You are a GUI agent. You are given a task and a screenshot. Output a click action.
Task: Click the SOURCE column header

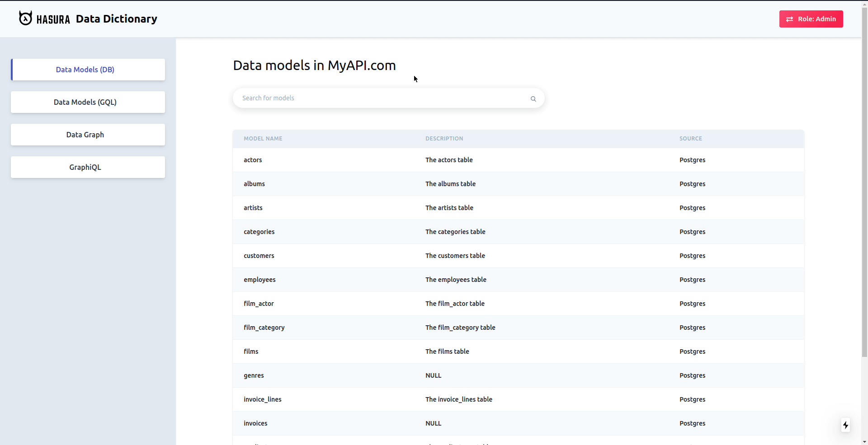[691, 139]
